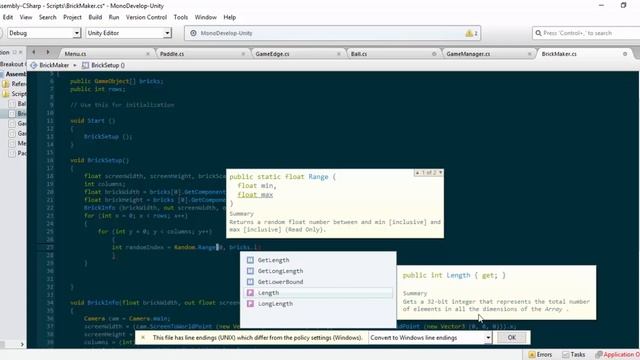
Task: Open the Help menu
Action: click(x=229, y=17)
